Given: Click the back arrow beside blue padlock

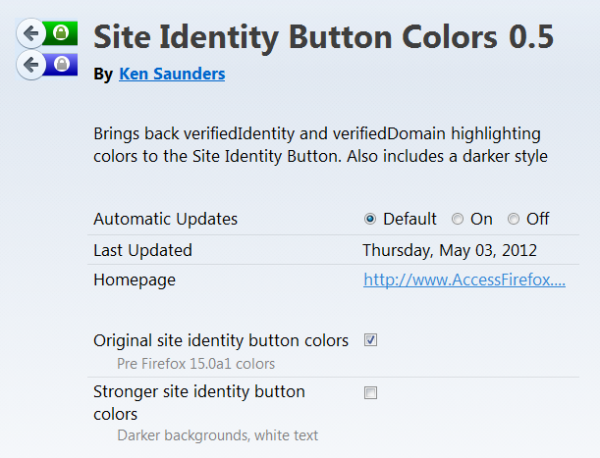Looking at the screenshot, I should click(x=32, y=66).
